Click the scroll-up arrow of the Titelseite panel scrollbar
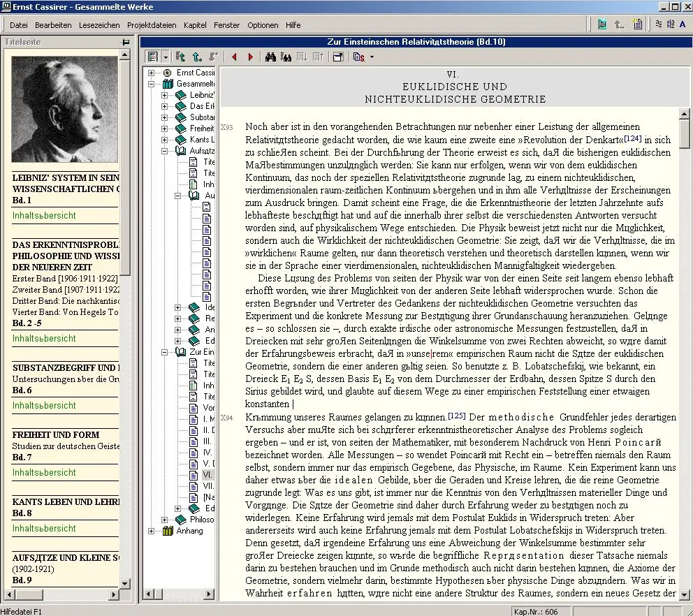 (x=124, y=54)
